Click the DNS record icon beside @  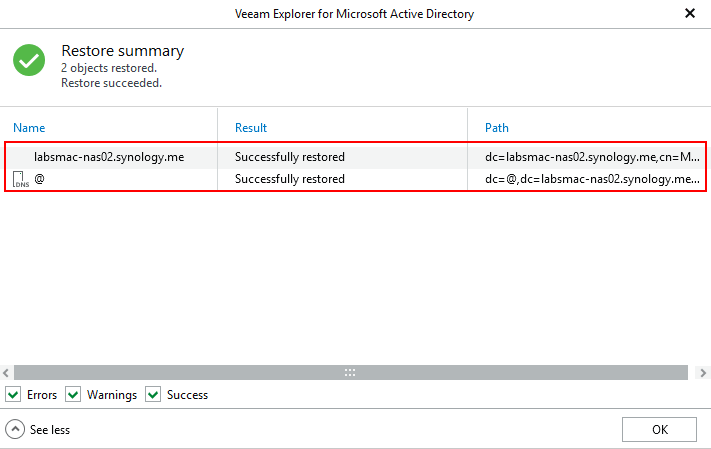(x=20, y=180)
